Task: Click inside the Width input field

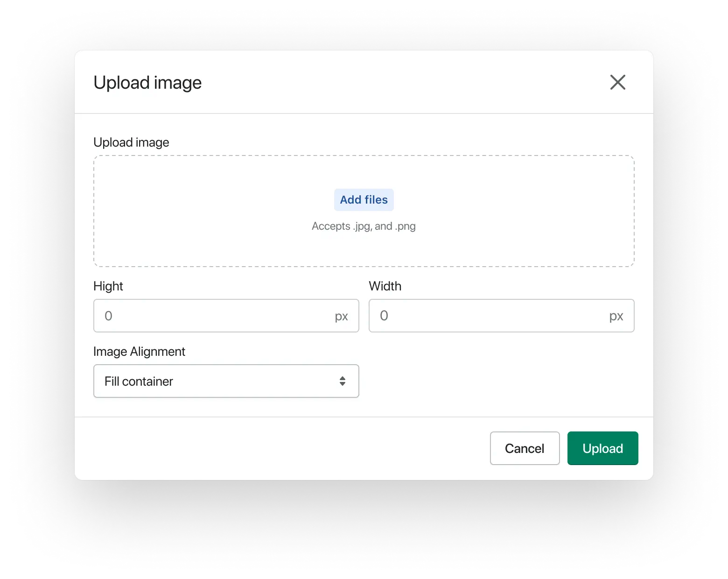Action: pyautogui.click(x=502, y=316)
